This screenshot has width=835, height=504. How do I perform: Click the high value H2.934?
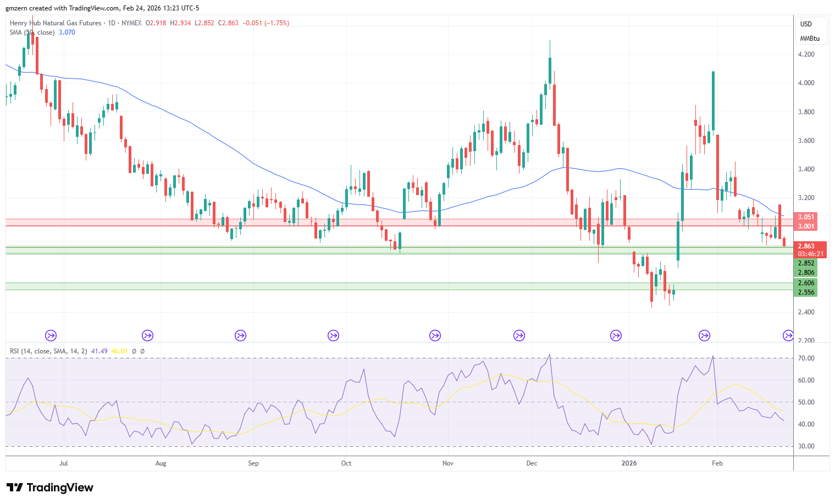pyautogui.click(x=180, y=23)
